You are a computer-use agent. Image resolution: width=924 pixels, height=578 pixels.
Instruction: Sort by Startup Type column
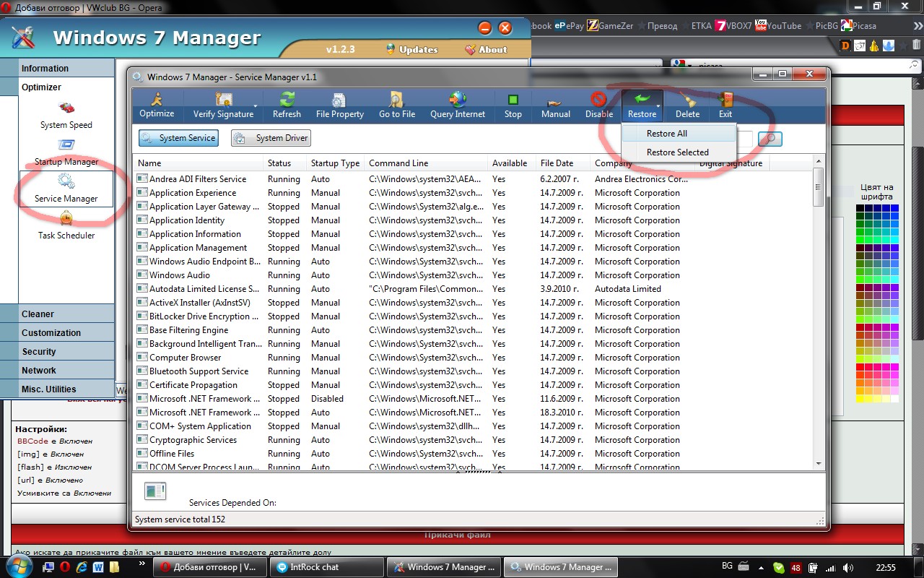pyautogui.click(x=336, y=163)
